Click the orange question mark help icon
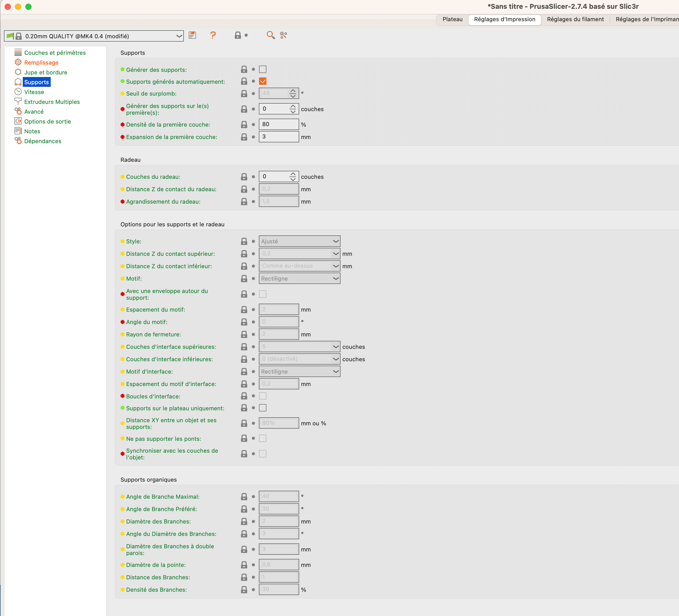 coord(213,35)
